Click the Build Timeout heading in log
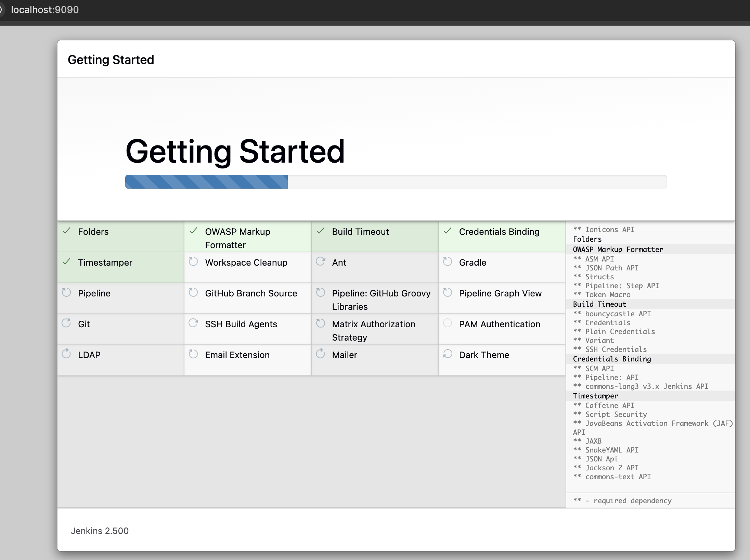The width and height of the screenshot is (750, 560). tap(599, 304)
